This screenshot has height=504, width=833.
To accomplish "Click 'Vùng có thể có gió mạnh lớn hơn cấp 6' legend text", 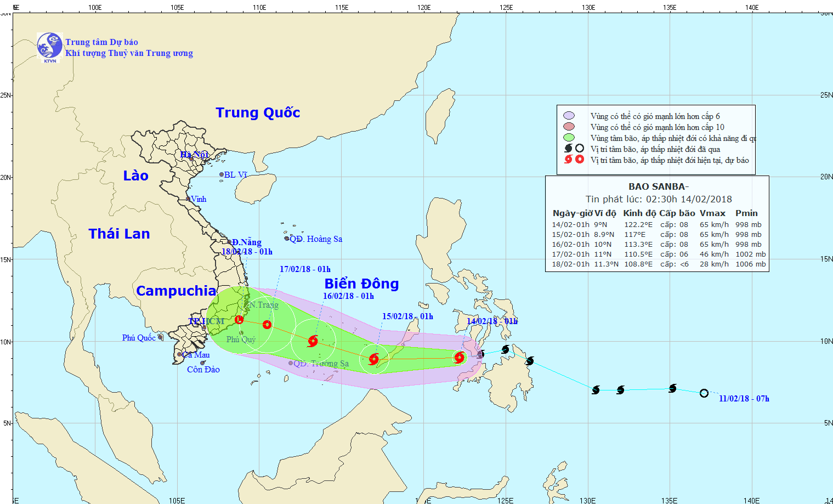I will click(x=655, y=116).
